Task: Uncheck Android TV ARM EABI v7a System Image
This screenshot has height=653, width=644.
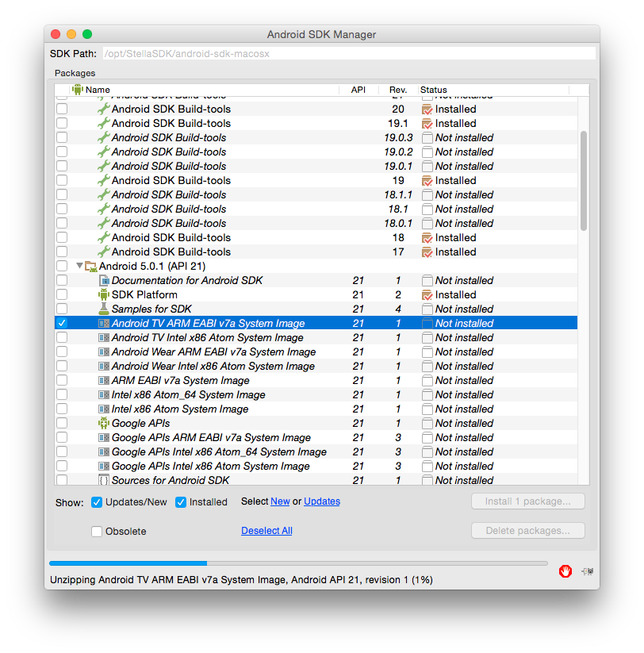Action: 62,323
